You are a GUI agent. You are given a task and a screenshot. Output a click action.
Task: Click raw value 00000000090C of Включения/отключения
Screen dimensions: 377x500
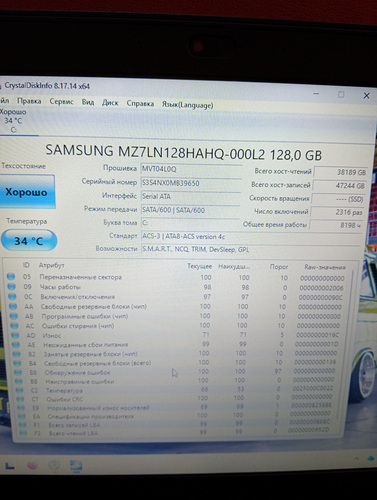tap(321, 297)
